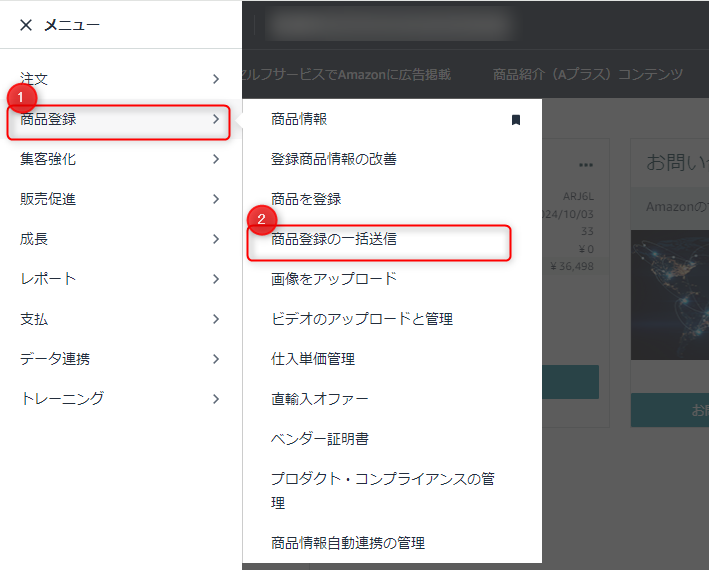Viewport: 709px width, 570px height.
Task: Click the world map network image
Action: [x=670, y=295]
